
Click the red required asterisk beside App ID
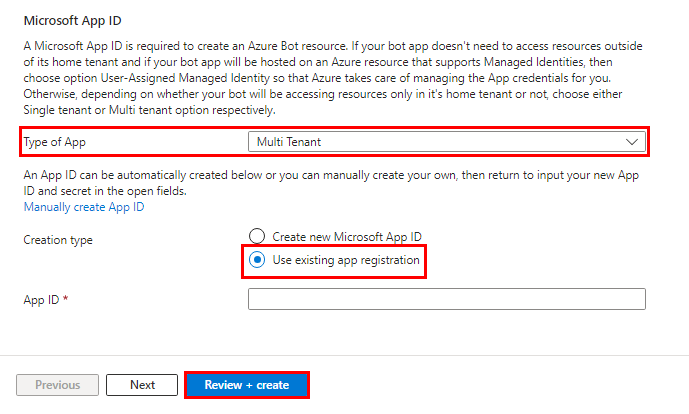65,299
